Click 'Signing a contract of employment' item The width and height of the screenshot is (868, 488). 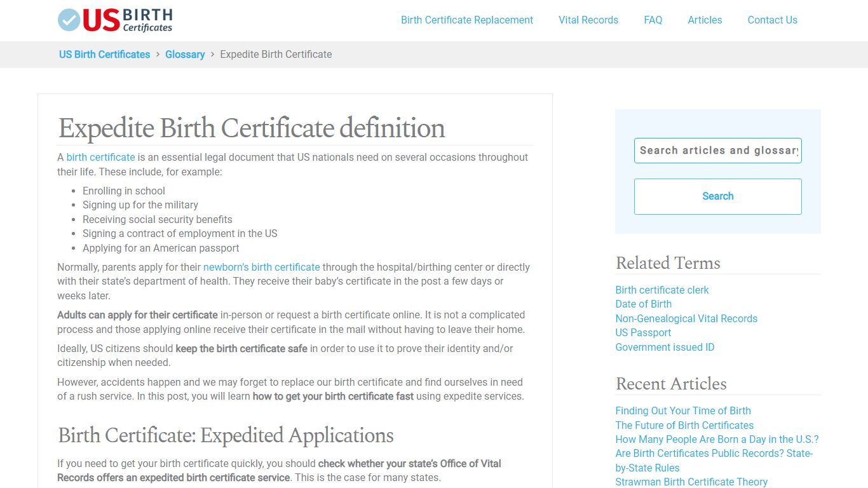pos(180,234)
